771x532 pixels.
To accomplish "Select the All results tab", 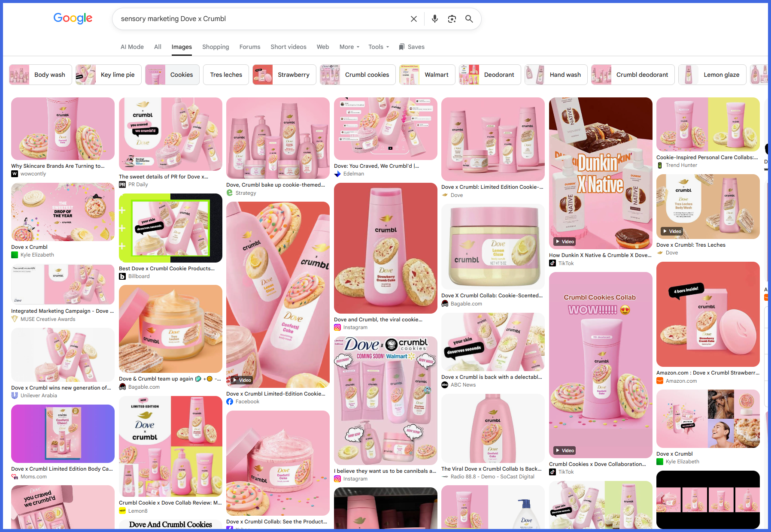I will [x=158, y=47].
